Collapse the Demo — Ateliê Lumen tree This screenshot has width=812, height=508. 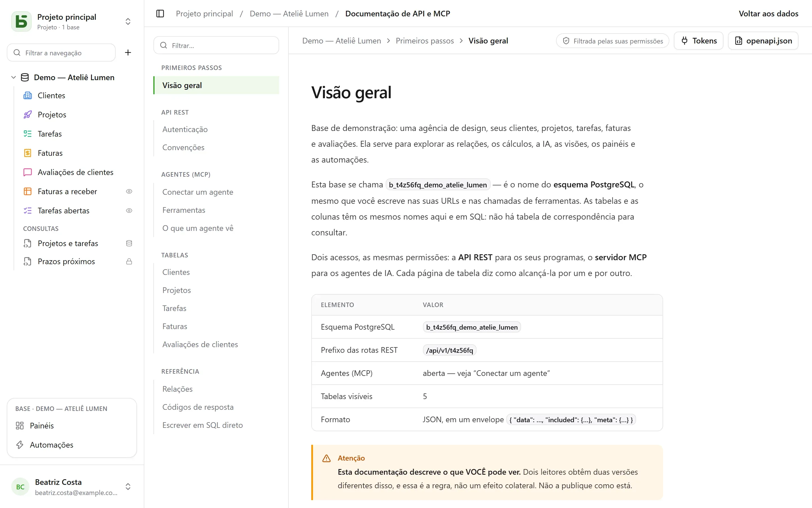coord(14,77)
